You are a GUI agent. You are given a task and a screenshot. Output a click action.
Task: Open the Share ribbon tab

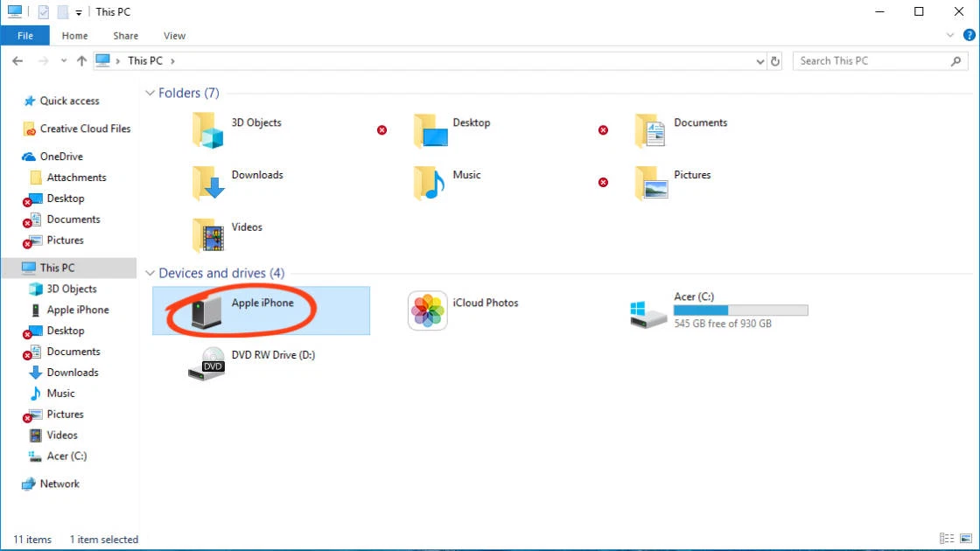(x=125, y=35)
